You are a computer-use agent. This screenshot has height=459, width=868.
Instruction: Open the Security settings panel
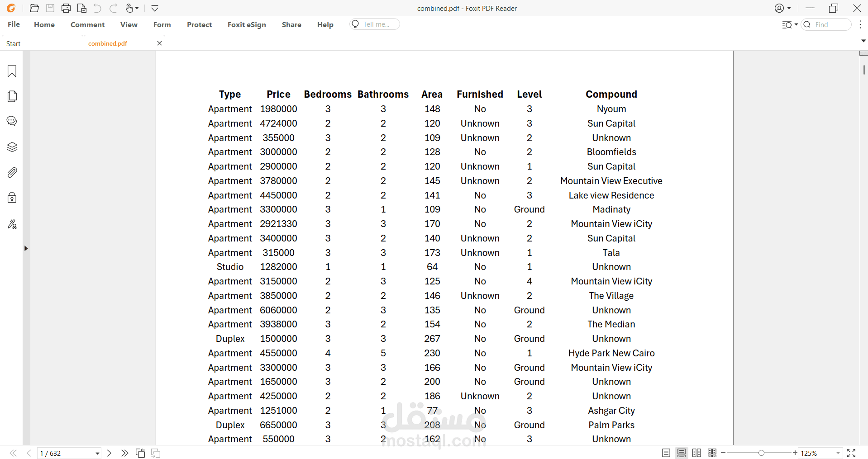pos(12,198)
